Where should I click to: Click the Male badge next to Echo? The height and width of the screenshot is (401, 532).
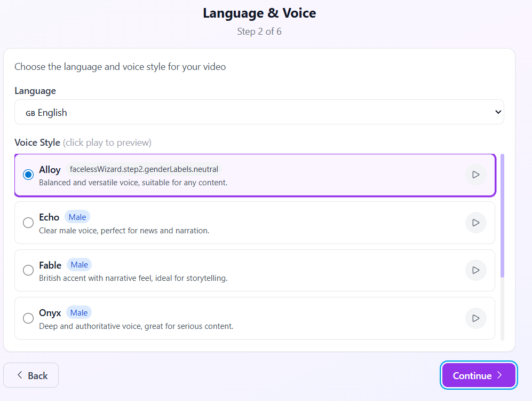[77, 217]
